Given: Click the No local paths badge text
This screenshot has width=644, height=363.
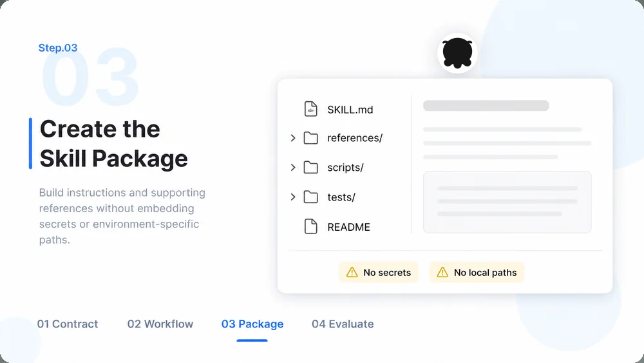Looking at the screenshot, I should 485,273.
